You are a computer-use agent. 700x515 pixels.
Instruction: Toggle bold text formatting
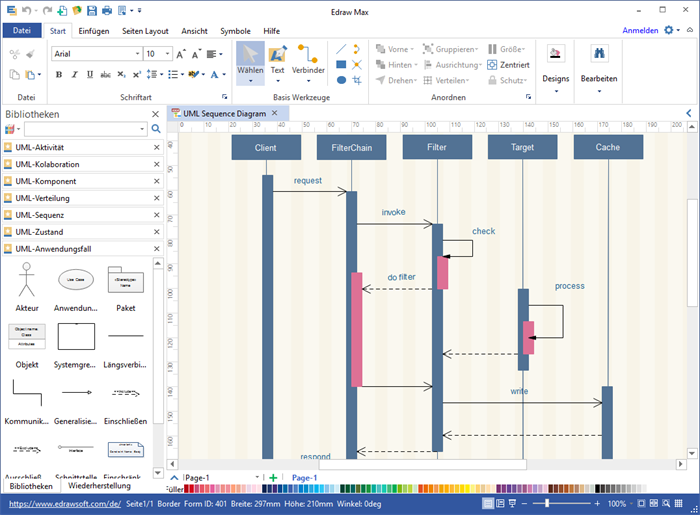click(x=59, y=74)
